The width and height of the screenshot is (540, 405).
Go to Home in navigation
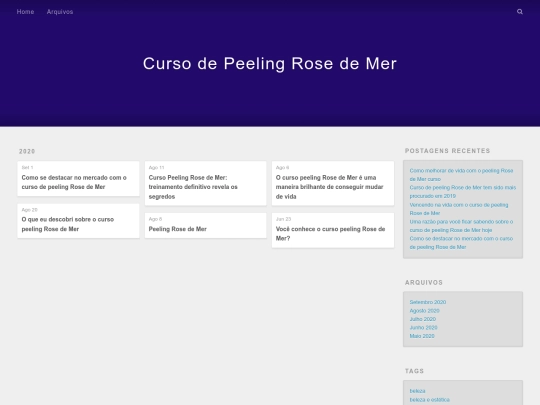(x=25, y=12)
